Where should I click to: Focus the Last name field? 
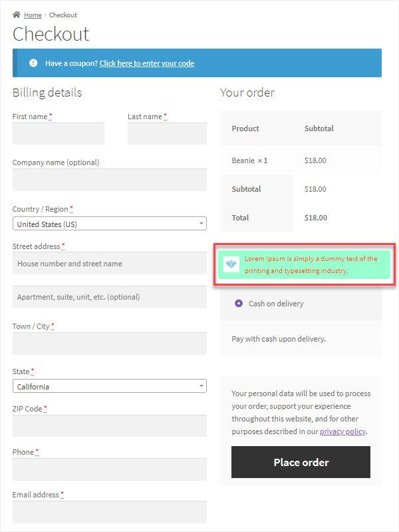167,134
